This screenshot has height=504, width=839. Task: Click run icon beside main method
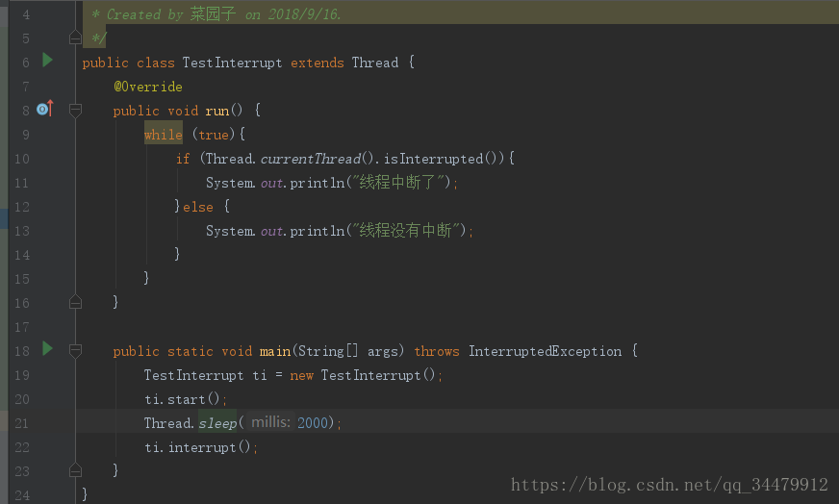pyautogui.click(x=47, y=349)
